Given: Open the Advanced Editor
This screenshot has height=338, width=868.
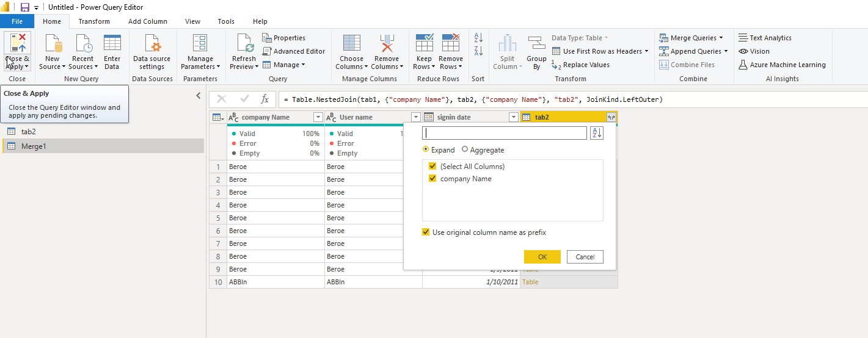Looking at the screenshot, I should [x=294, y=51].
